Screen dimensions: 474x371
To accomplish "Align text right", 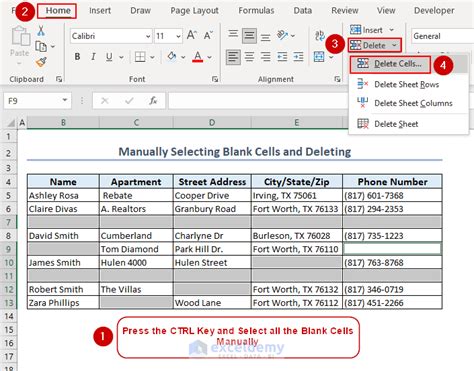I will point(265,57).
